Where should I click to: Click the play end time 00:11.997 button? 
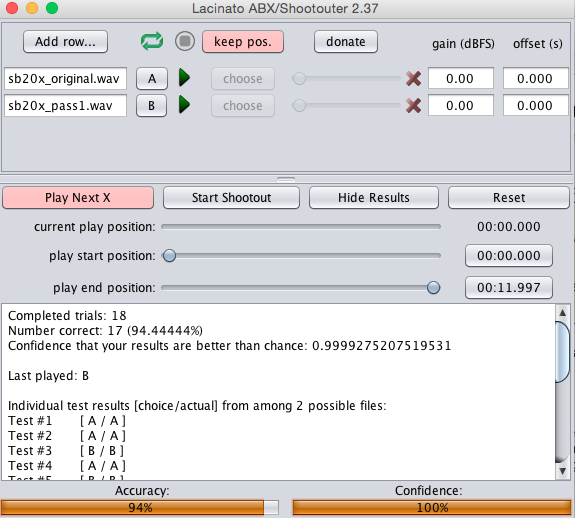coord(509,288)
